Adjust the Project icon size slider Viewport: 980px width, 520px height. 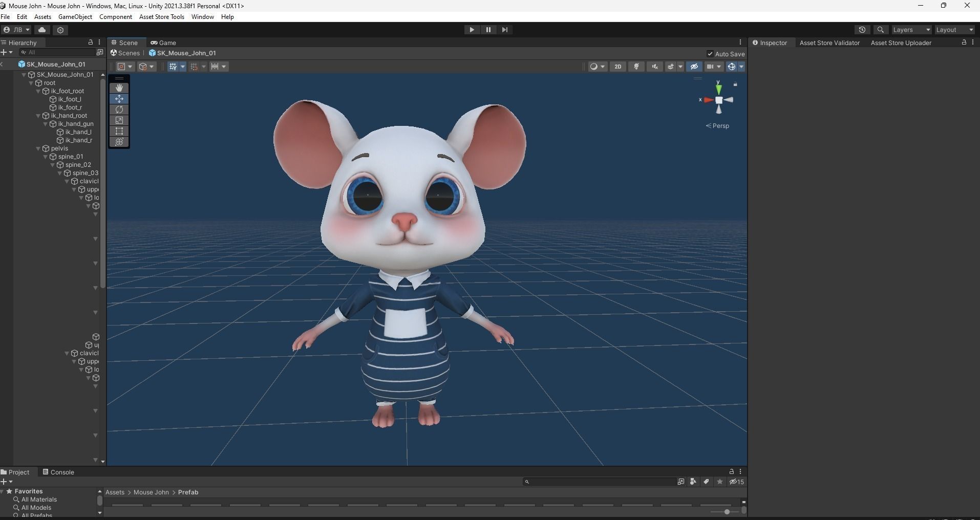727,511
